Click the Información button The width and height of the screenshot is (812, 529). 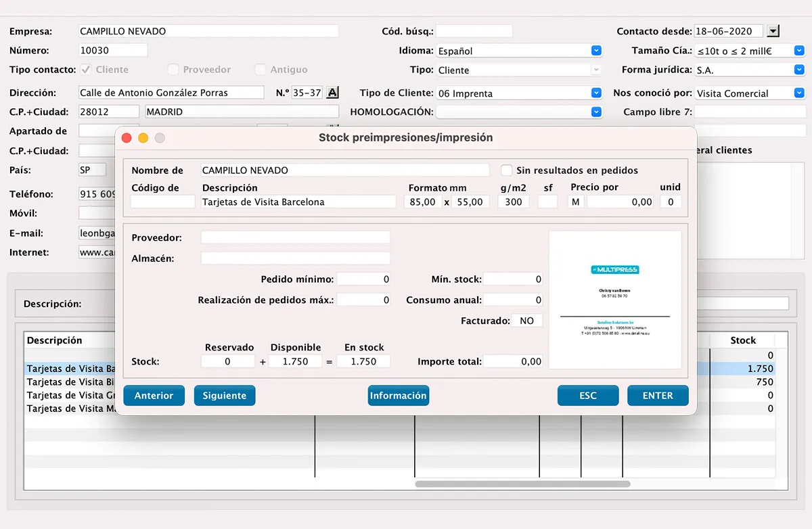398,396
